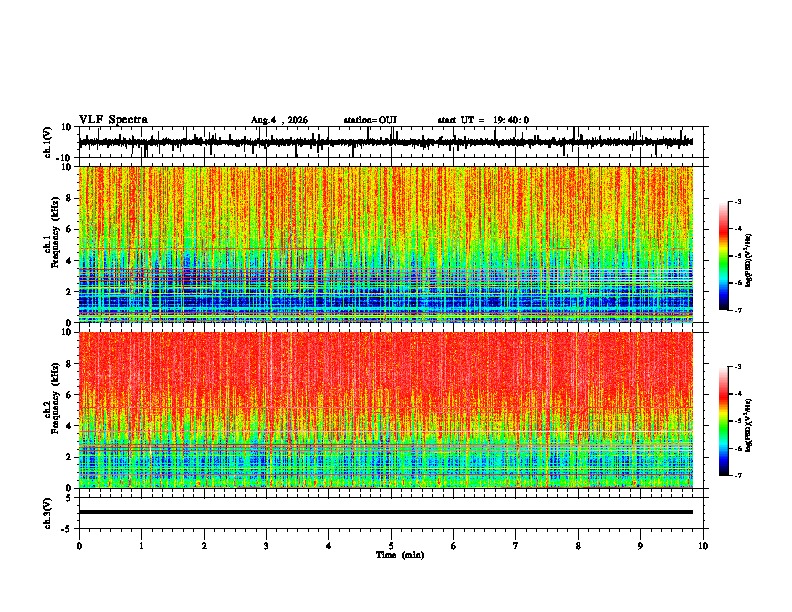Click the time axis tick label "5"

point(391,546)
